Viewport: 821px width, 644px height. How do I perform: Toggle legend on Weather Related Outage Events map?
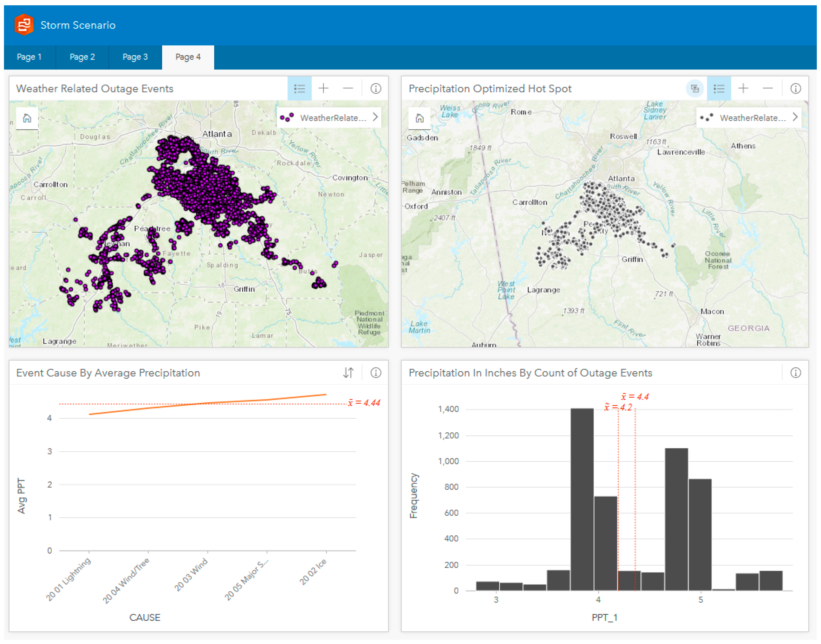coord(299,89)
